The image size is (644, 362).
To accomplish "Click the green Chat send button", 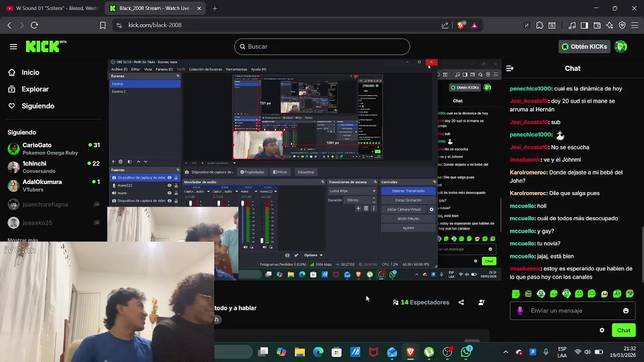I will coord(624,330).
